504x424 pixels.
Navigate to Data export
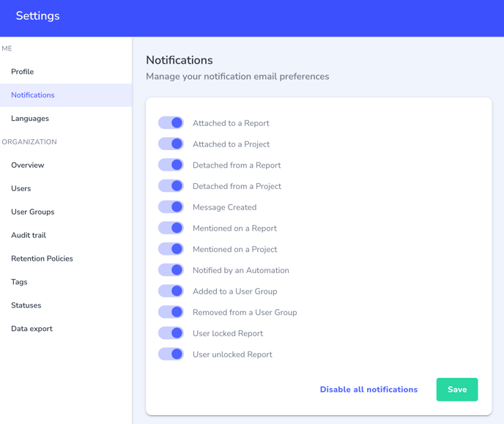[31, 329]
